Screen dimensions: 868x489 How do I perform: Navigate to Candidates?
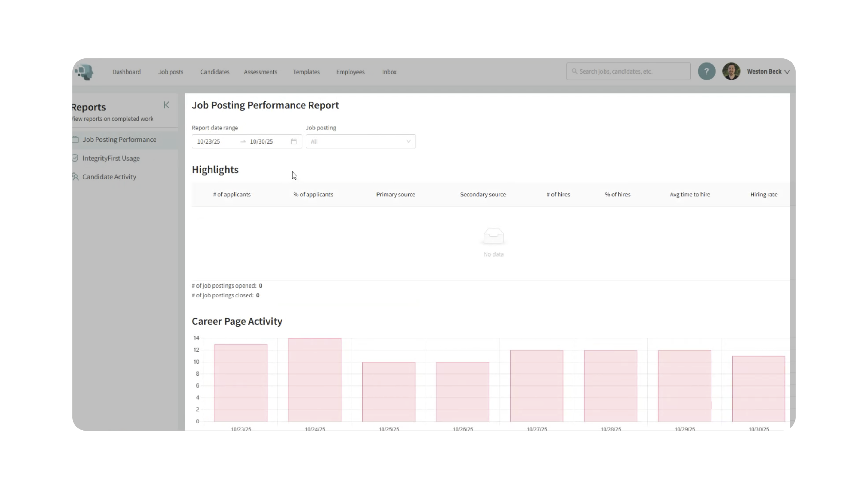[215, 72]
